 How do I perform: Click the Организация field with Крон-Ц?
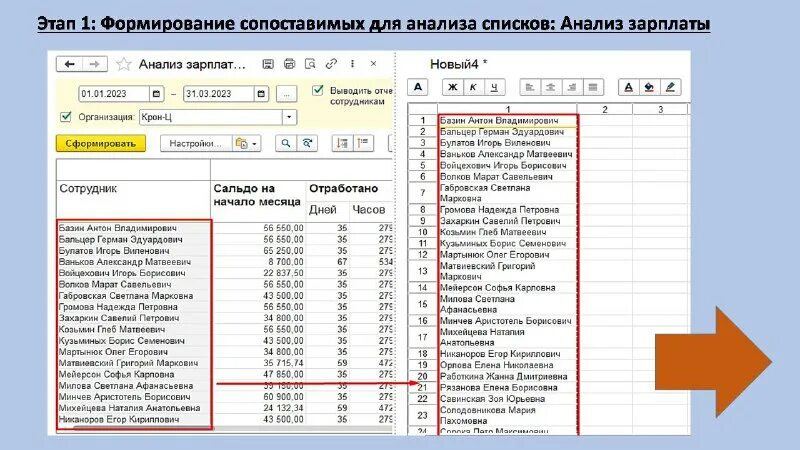211,117
